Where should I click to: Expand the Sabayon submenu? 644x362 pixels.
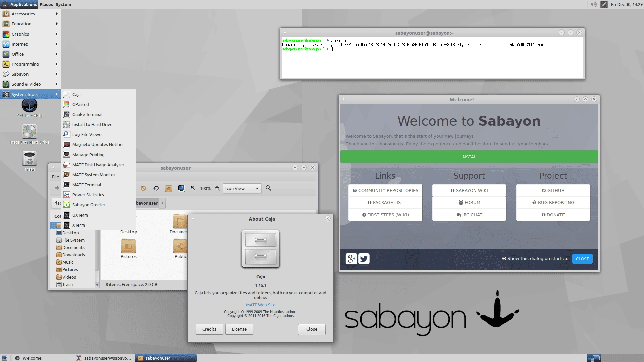pos(31,74)
